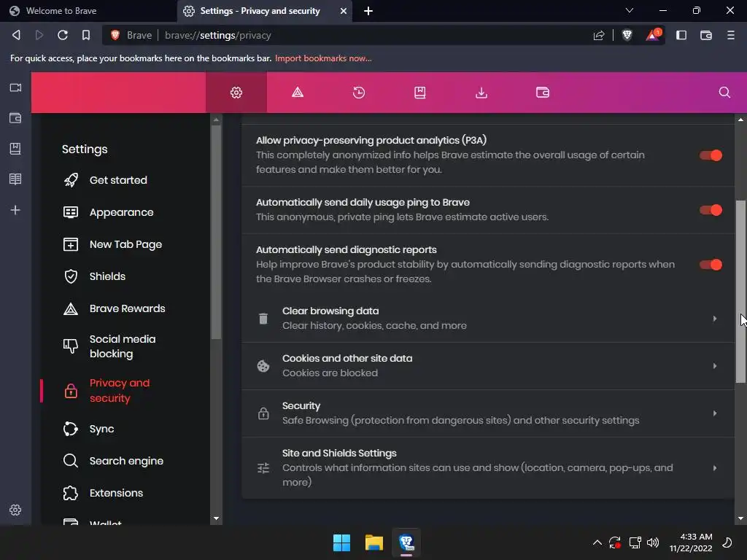747x560 pixels.
Task: Open History clock icon in pink header
Action: point(359,93)
